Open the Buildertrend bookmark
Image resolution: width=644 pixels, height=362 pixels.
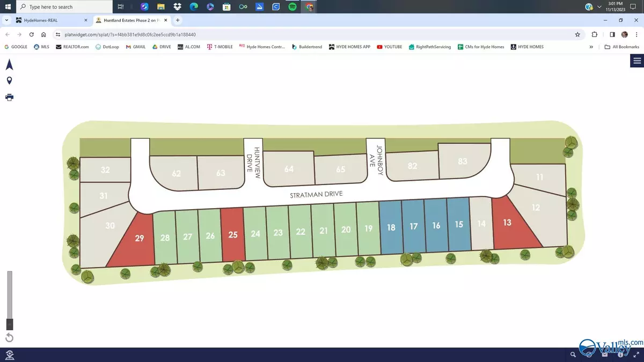(307, 47)
